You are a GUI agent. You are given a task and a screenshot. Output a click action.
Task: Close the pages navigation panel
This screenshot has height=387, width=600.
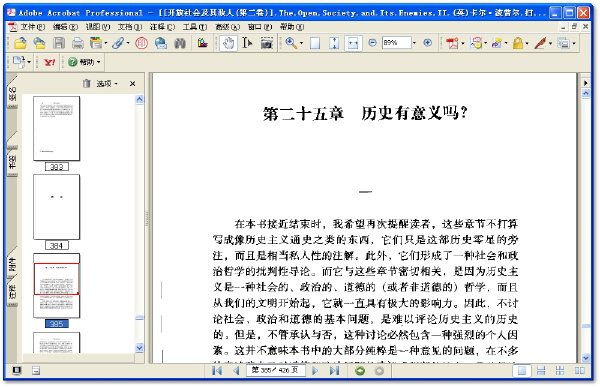(132, 83)
